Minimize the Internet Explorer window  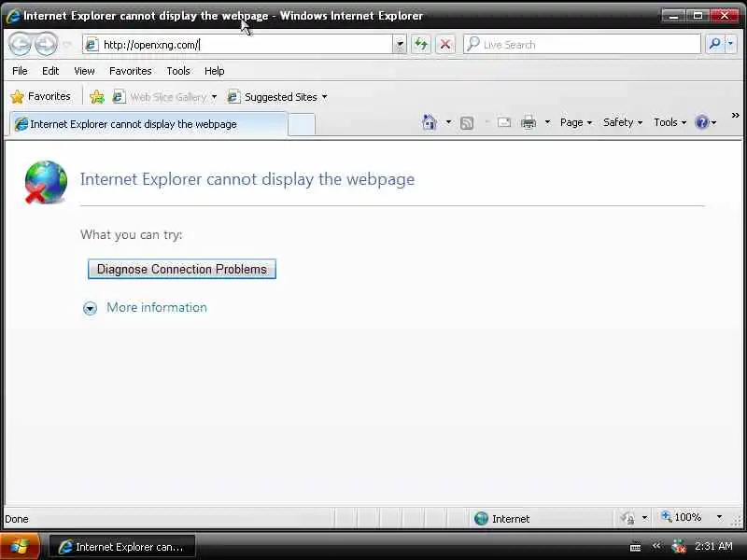tap(673, 16)
